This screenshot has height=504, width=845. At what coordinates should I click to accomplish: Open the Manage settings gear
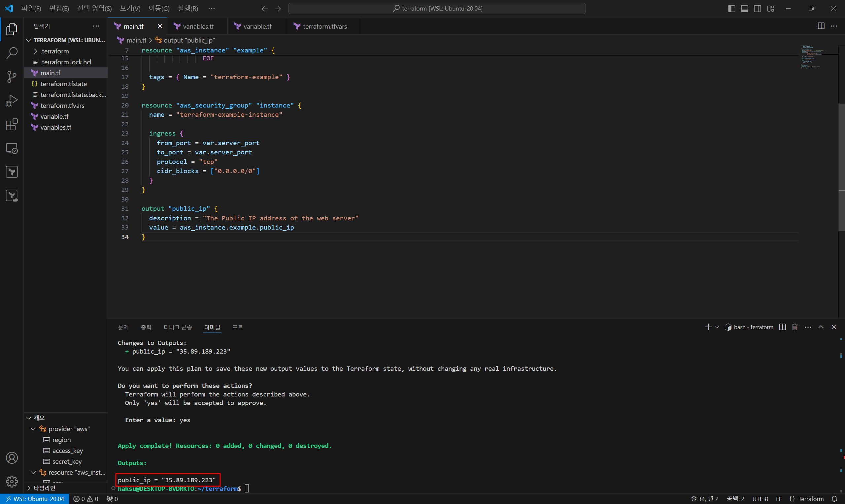(12, 481)
